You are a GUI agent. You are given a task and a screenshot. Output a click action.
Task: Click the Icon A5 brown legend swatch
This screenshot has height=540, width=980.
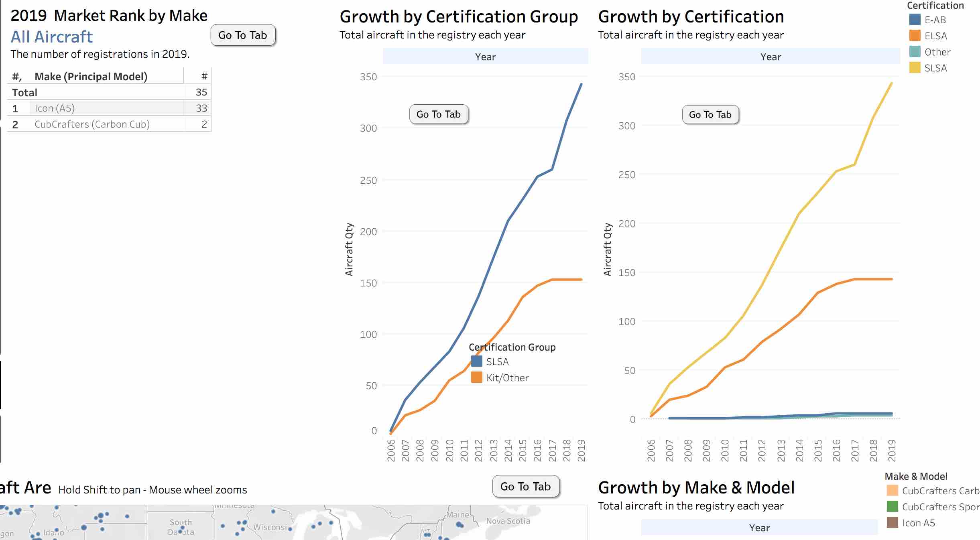[892, 523]
